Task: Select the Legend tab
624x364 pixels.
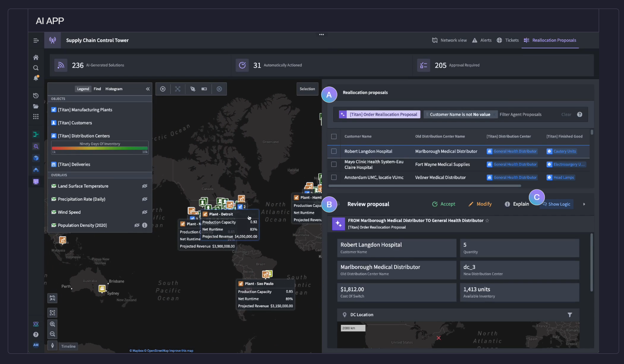Action: (x=83, y=89)
